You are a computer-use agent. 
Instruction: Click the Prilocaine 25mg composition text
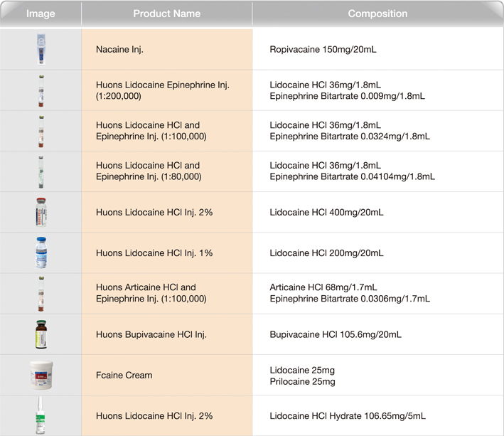coord(302,381)
